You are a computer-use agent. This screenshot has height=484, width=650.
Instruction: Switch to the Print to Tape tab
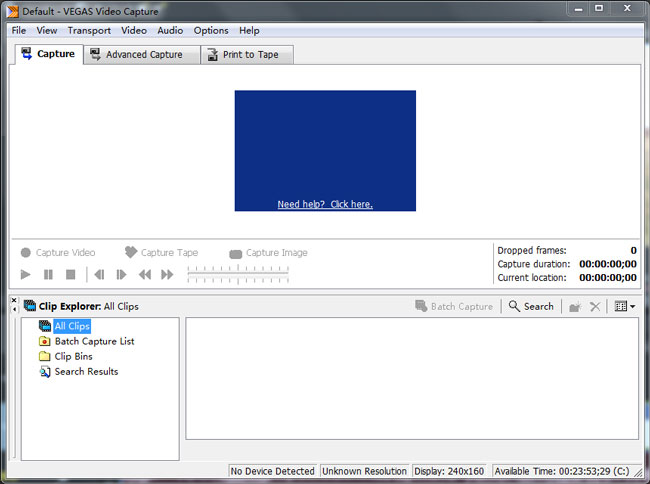247,55
